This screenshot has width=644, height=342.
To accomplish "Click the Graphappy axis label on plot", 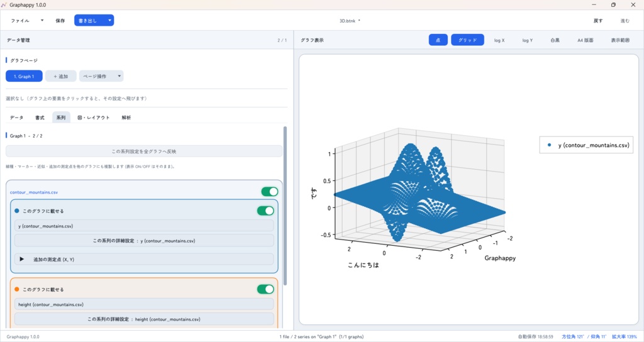I will point(500,258).
